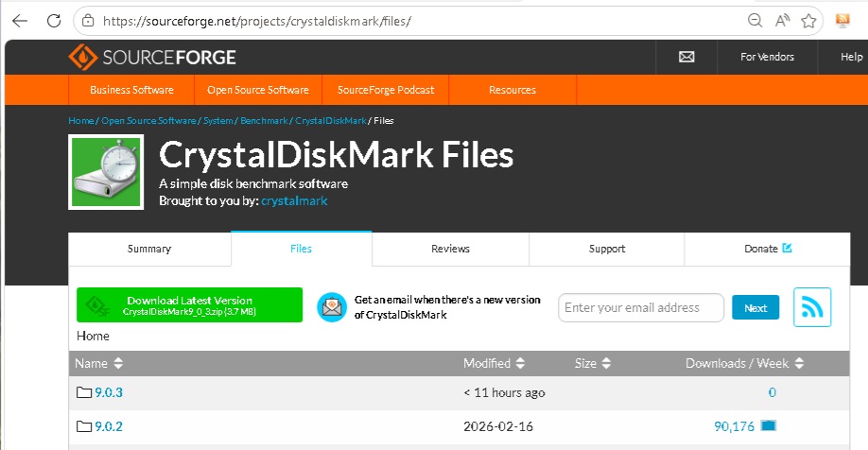Image resolution: width=868 pixels, height=450 pixels.
Task: Click the email address input field
Action: tap(640, 308)
